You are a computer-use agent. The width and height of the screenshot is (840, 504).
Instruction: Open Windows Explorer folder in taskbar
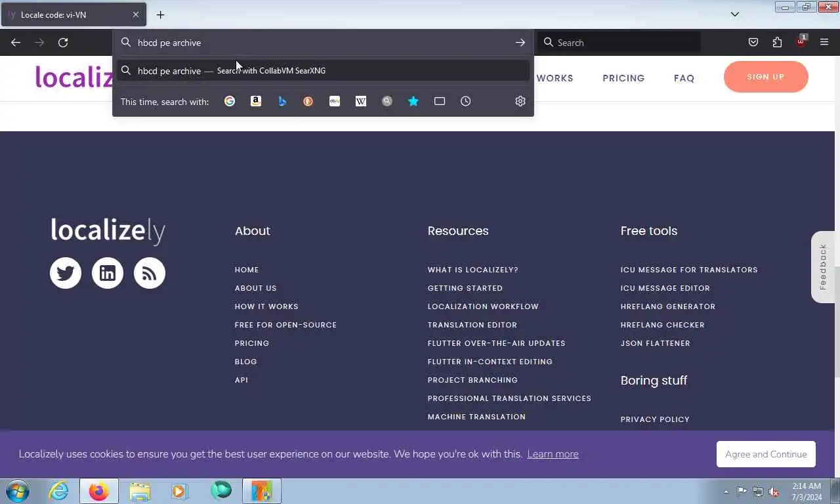(140, 491)
